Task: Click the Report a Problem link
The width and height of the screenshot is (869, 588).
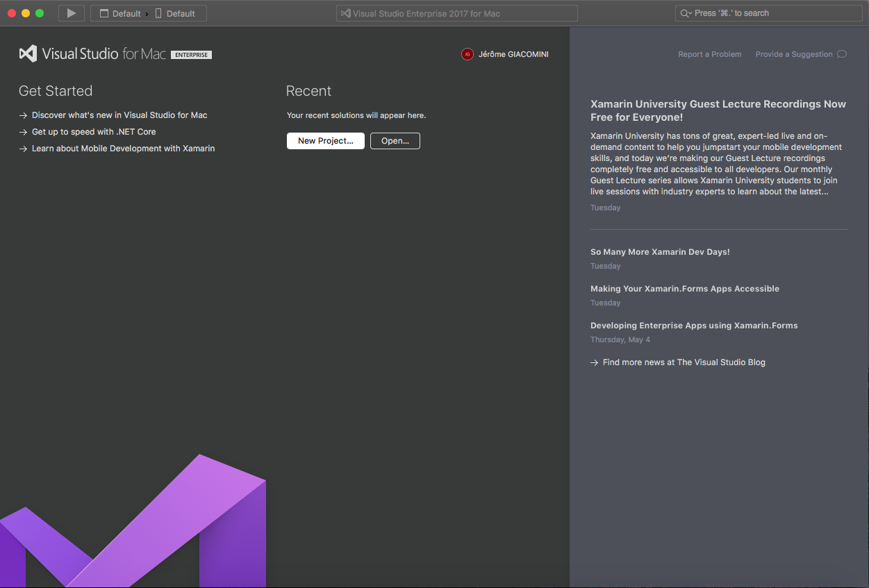Action: pyautogui.click(x=710, y=54)
